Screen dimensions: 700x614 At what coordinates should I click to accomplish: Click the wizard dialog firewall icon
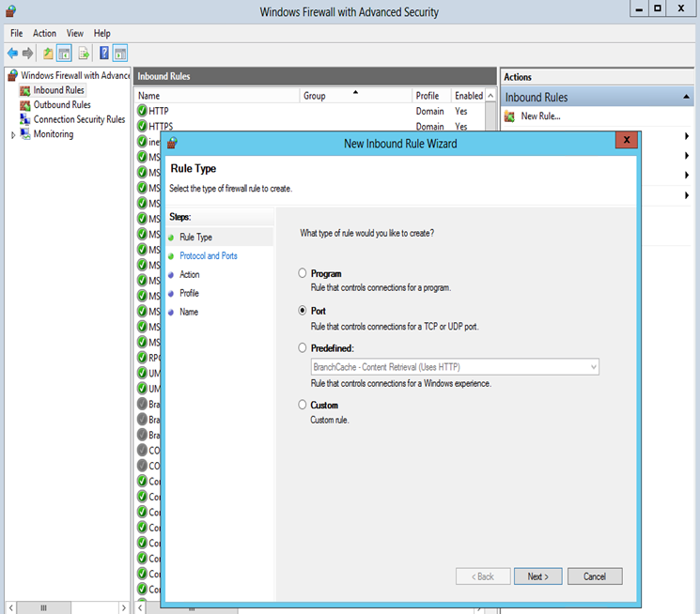coord(172,144)
